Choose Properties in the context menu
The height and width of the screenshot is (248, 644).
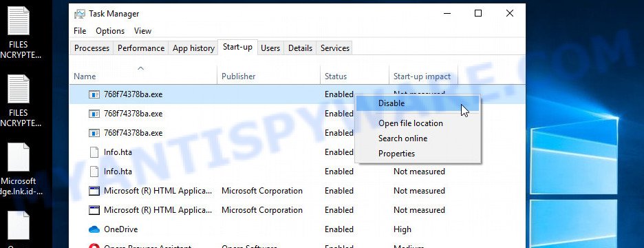coord(418,154)
